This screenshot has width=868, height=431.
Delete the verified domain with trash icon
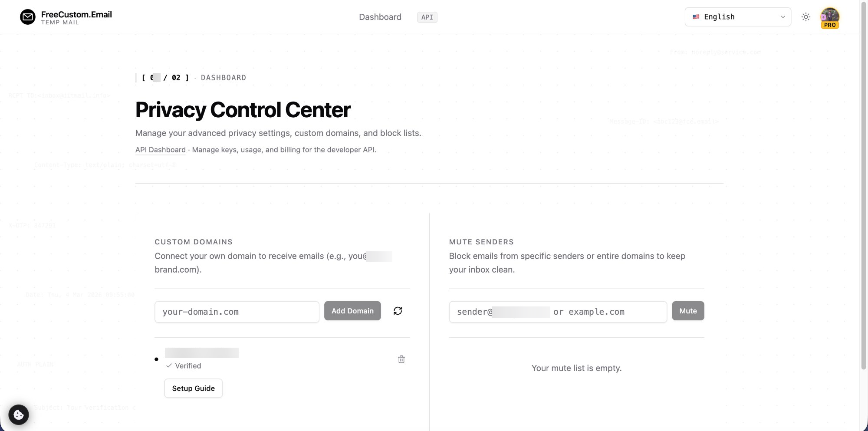coord(401,359)
